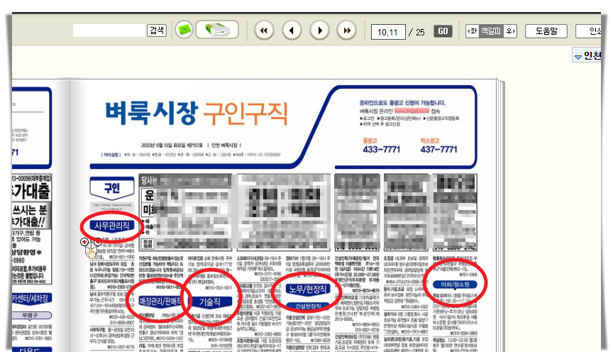The height and width of the screenshot is (364, 613).
Task: Open 도움말 help
Action: [x=546, y=31]
